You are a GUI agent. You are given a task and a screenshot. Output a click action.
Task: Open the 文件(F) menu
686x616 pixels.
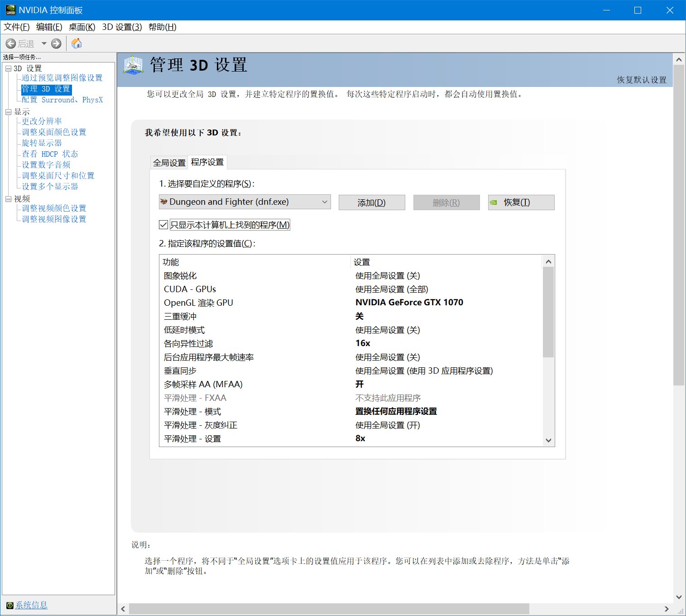17,27
